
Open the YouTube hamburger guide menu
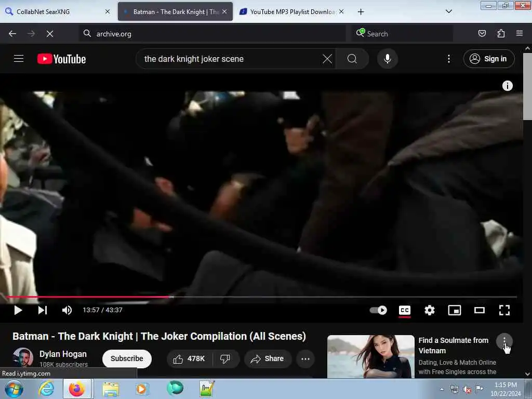19,59
